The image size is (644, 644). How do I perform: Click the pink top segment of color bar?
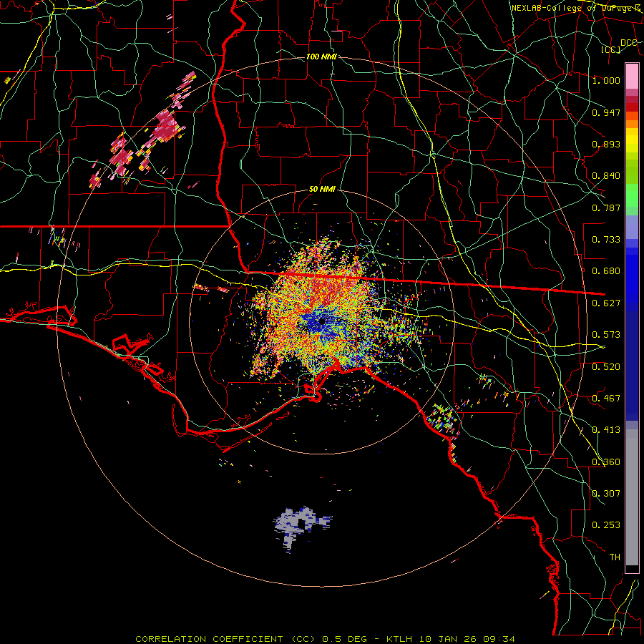[x=632, y=76]
